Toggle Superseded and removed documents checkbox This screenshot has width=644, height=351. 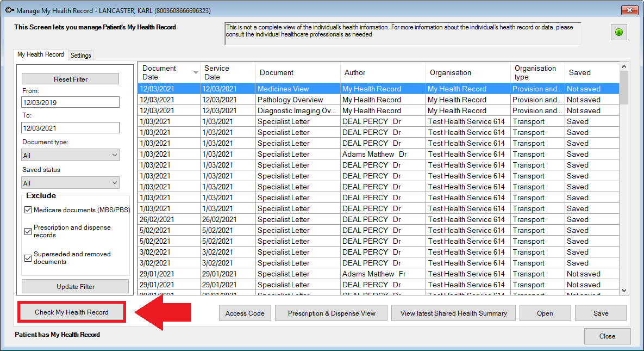click(x=28, y=258)
